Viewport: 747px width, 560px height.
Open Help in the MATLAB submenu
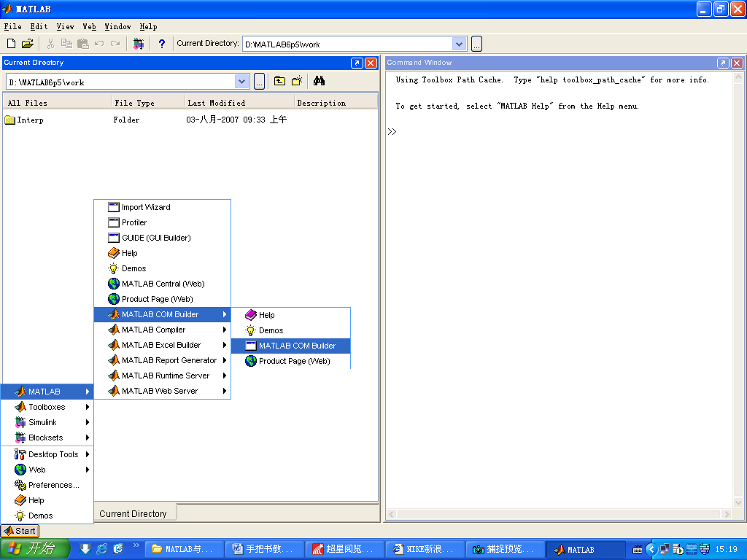click(x=163, y=253)
